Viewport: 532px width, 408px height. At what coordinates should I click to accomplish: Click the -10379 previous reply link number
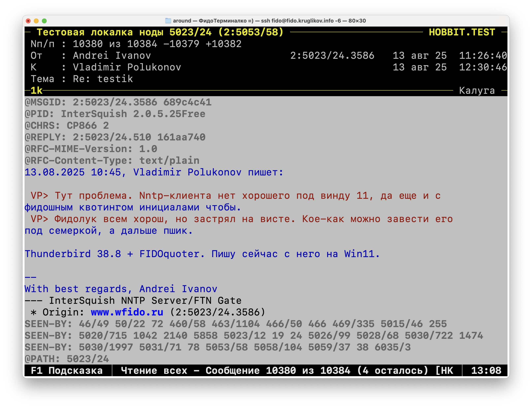tap(181, 44)
